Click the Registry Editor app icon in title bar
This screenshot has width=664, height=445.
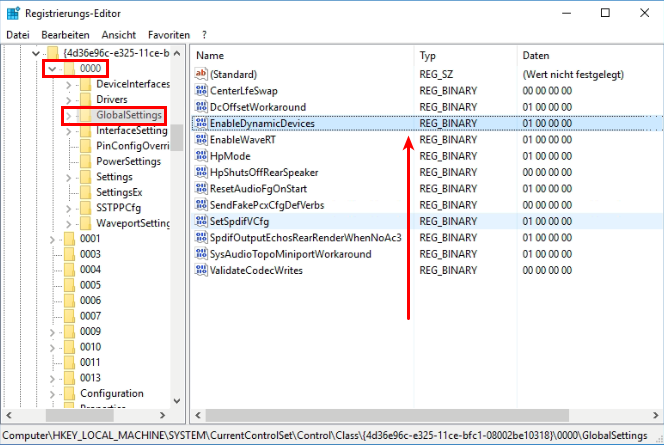point(13,14)
